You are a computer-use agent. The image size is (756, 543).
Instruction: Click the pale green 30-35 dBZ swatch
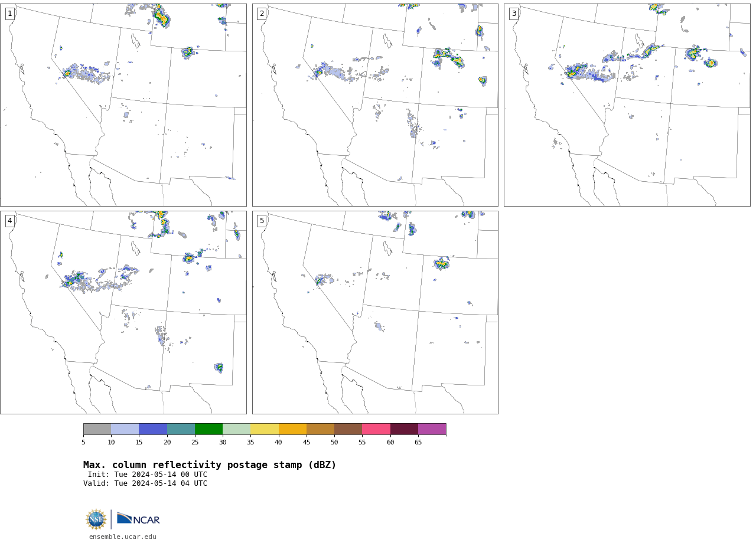(x=237, y=429)
